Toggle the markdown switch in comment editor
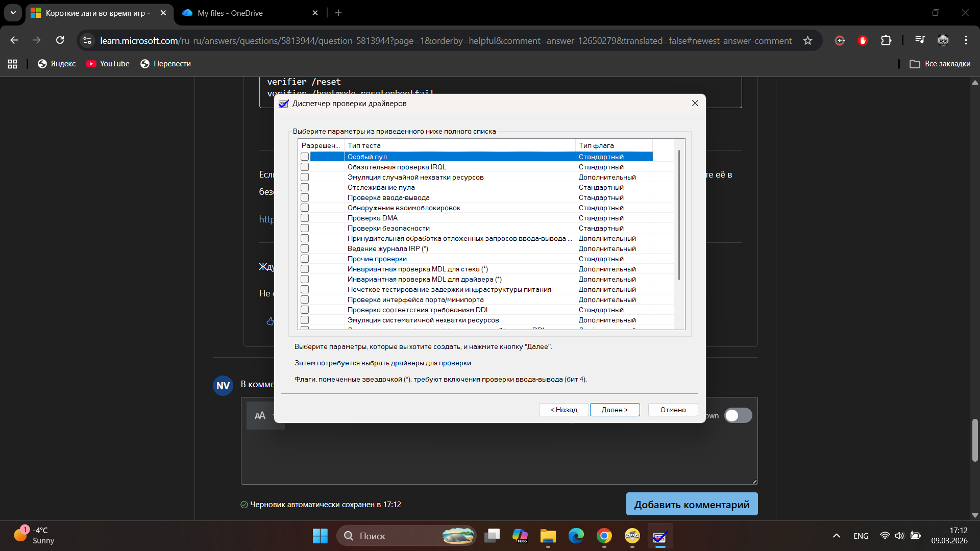The height and width of the screenshot is (551, 980). point(738,415)
